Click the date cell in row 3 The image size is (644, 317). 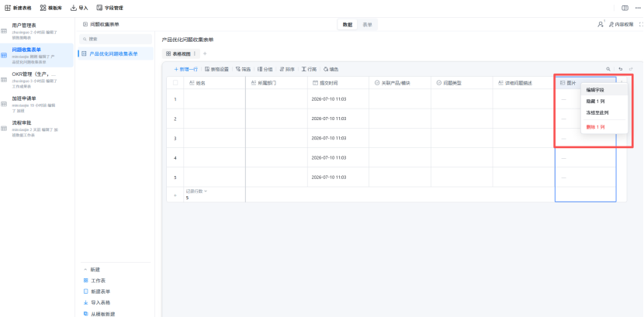tap(338, 138)
